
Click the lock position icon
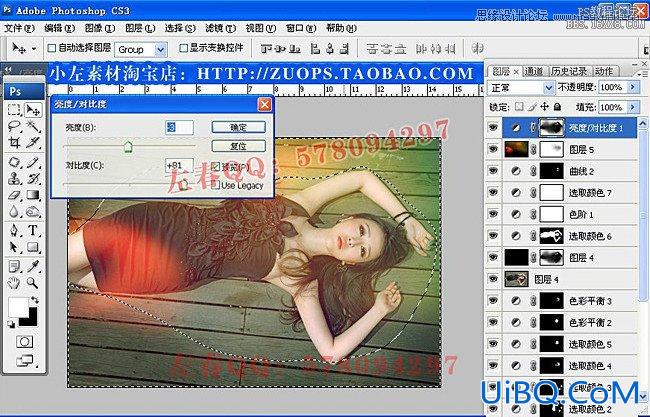(544, 107)
